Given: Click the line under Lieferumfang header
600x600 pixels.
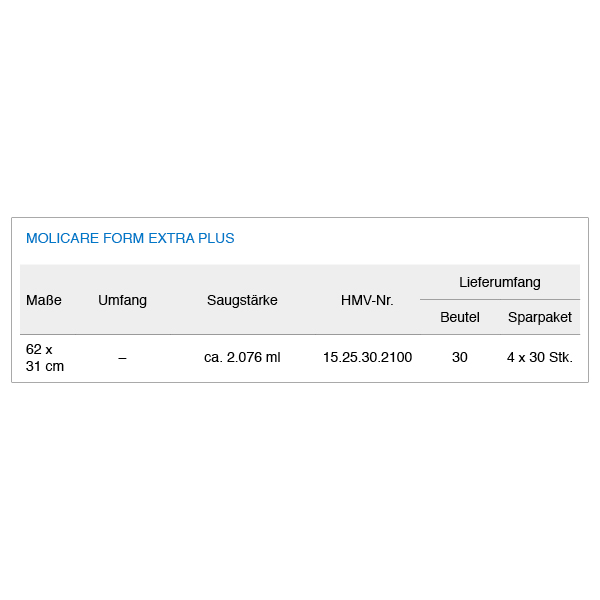Looking at the screenshot, I should coord(500,299).
